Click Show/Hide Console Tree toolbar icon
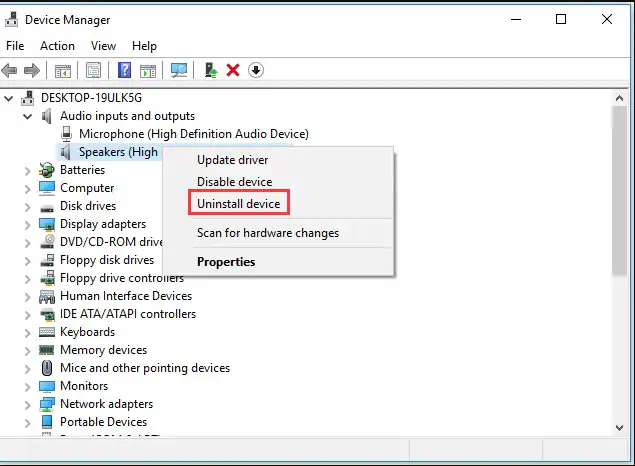The width and height of the screenshot is (635, 466). [x=62, y=71]
